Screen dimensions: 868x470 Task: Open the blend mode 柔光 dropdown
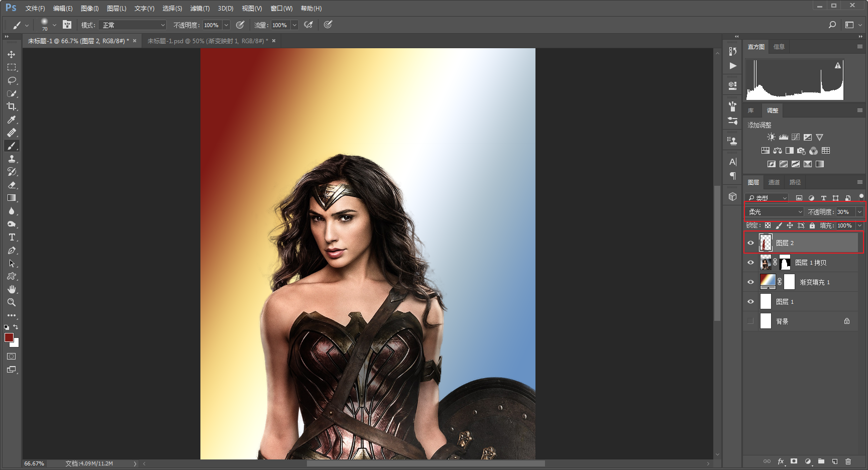coord(775,212)
